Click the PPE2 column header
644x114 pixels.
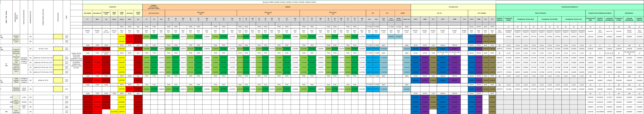pyautogui.click(x=376, y=19)
